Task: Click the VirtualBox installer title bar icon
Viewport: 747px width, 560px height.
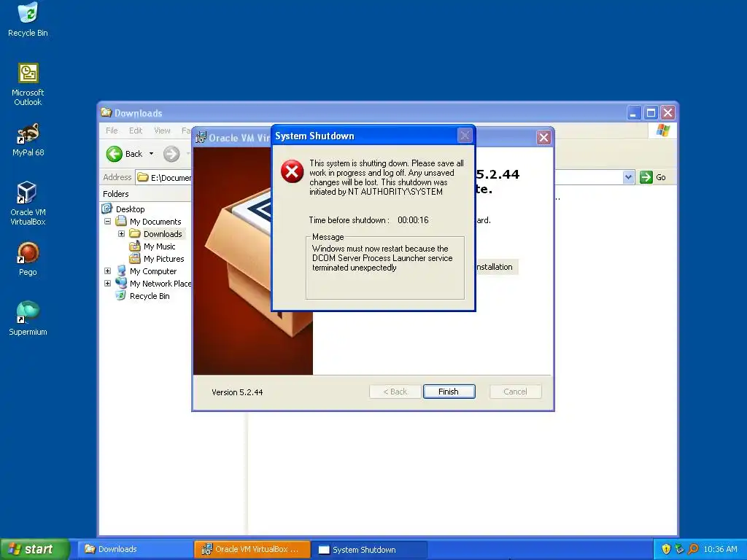Action: [201, 138]
